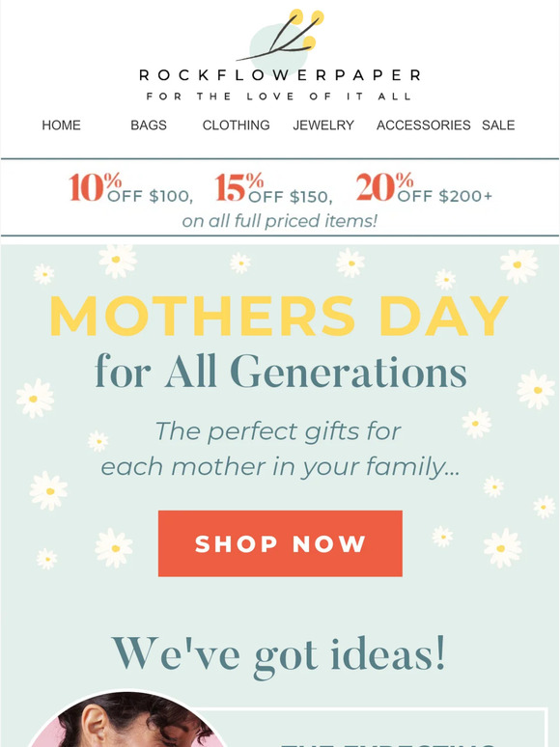Open the woman's portrait thumbnail

click(126, 719)
